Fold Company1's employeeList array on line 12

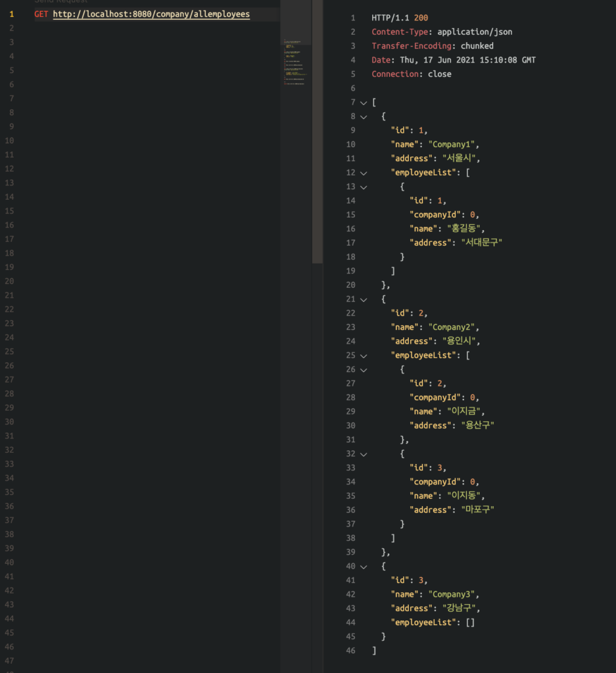tap(363, 173)
